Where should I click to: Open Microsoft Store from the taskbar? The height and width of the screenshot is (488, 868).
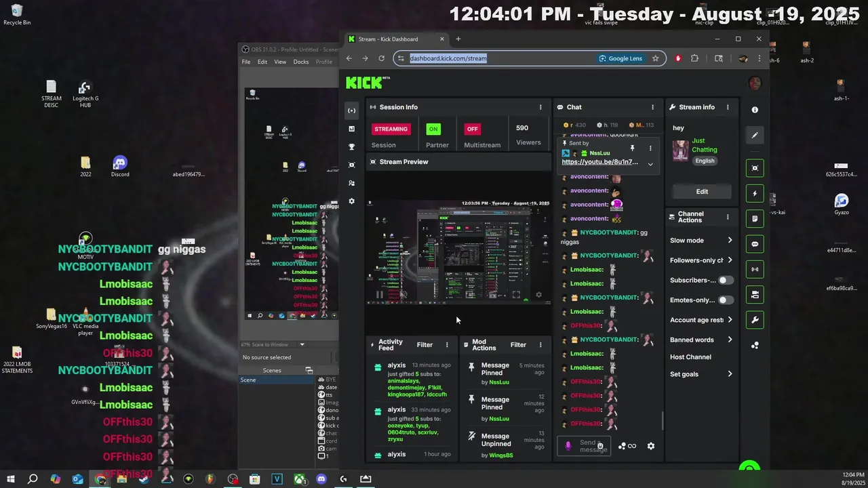(x=254, y=479)
